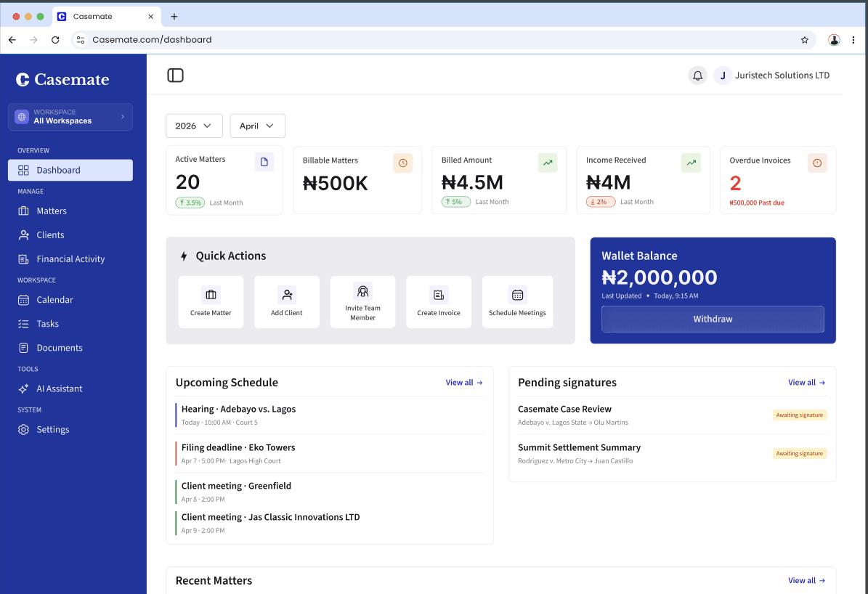Click the browser forward arrow
The width and height of the screenshot is (868, 594).
coord(33,40)
